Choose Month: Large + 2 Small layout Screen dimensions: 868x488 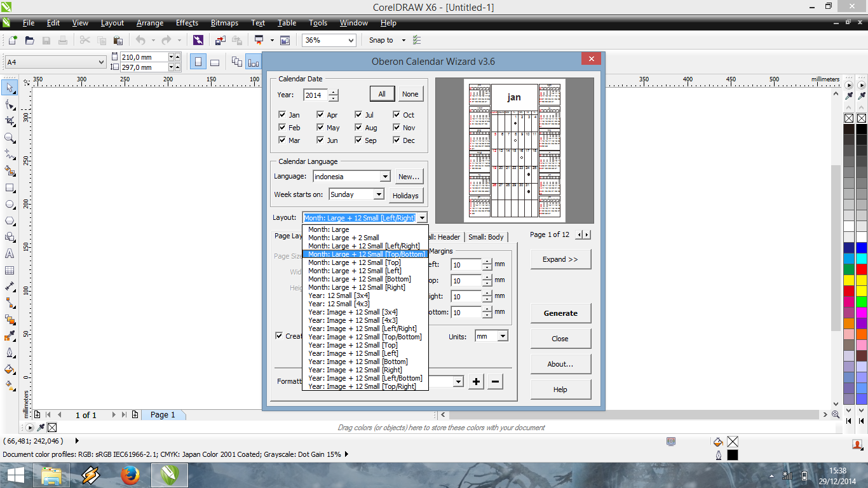pyautogui.click(x=365, y=238)
